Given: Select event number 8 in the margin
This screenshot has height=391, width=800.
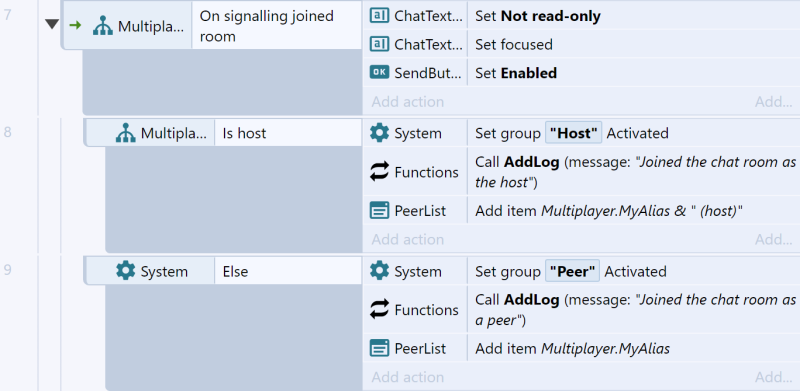Looking at the screenshot, I should [x=7, y=132].
